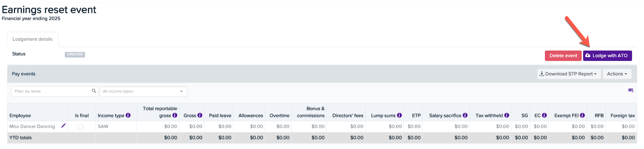644x149 pixels.
Task: Tick the Is final checkbox for Miss Dancer Dancing
Action: [80, 127]
